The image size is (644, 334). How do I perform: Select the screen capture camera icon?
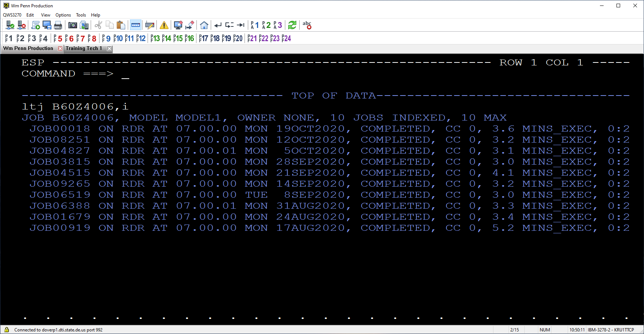pyautogui.click(x=73, y=25)
